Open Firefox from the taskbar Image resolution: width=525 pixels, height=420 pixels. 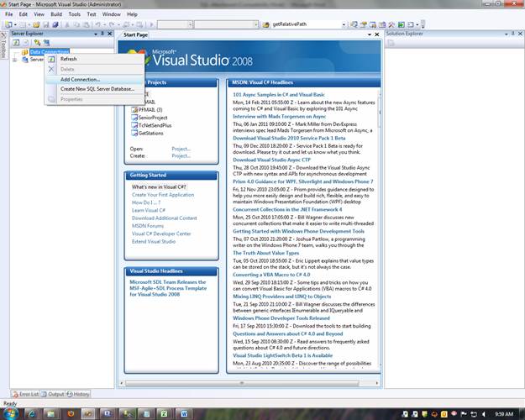(71, 414)
